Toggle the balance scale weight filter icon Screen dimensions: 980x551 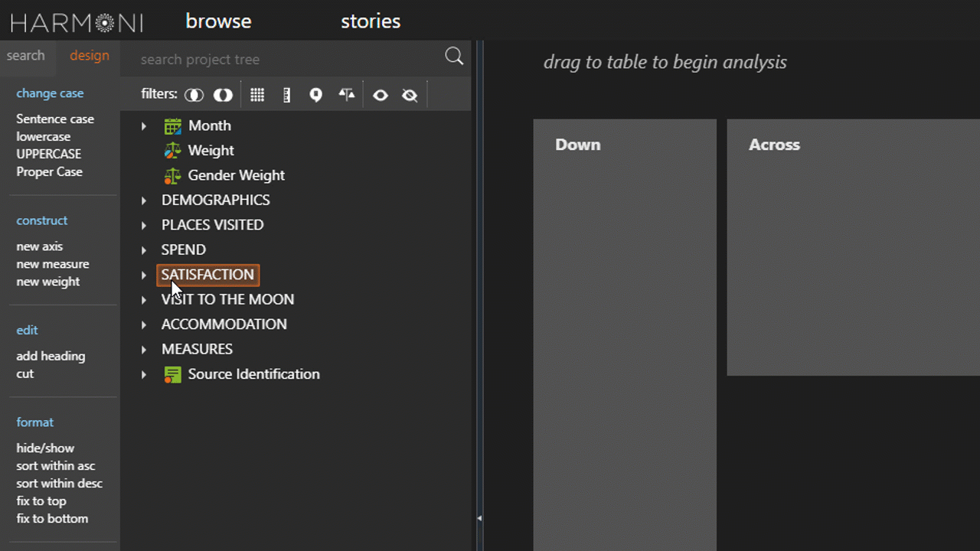(347, 95)
